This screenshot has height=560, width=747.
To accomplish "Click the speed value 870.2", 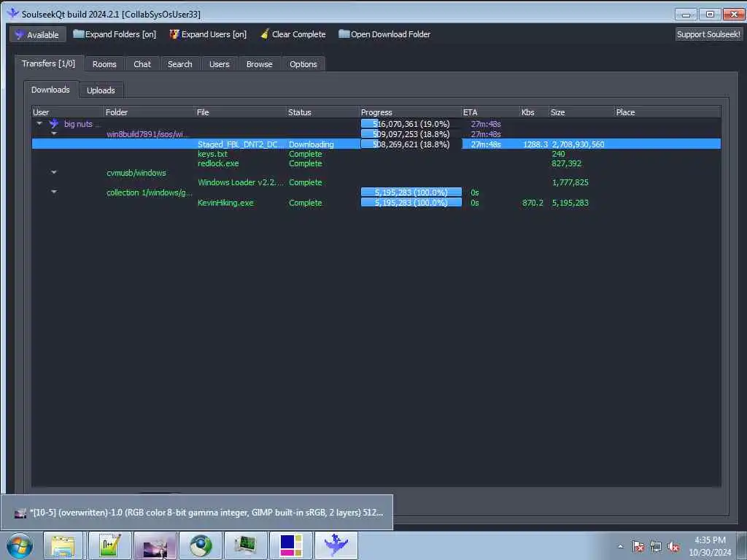I will 533,203.
